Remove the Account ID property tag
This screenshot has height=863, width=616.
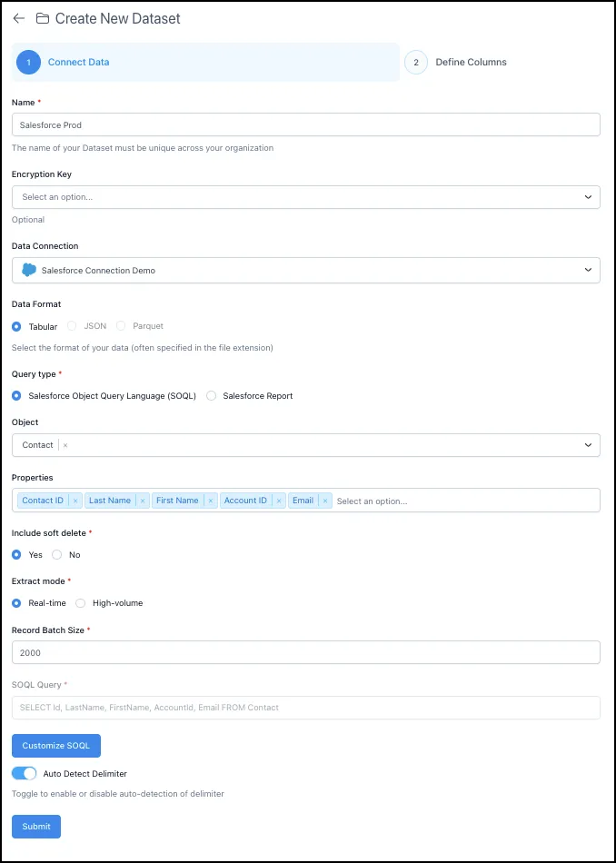tap(279, 501)
